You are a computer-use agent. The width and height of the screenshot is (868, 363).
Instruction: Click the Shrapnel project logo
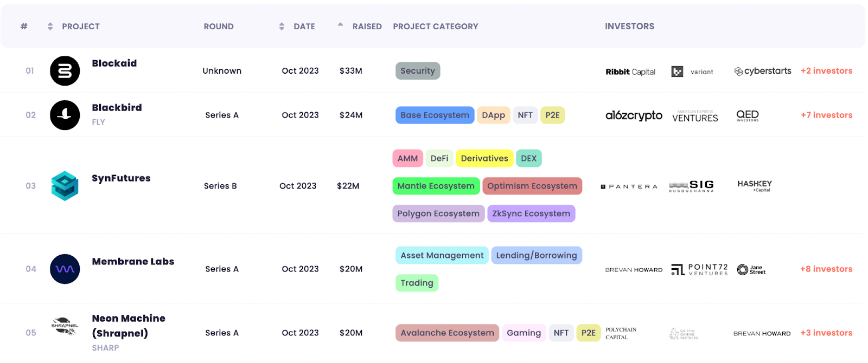(x=65, y=326)
